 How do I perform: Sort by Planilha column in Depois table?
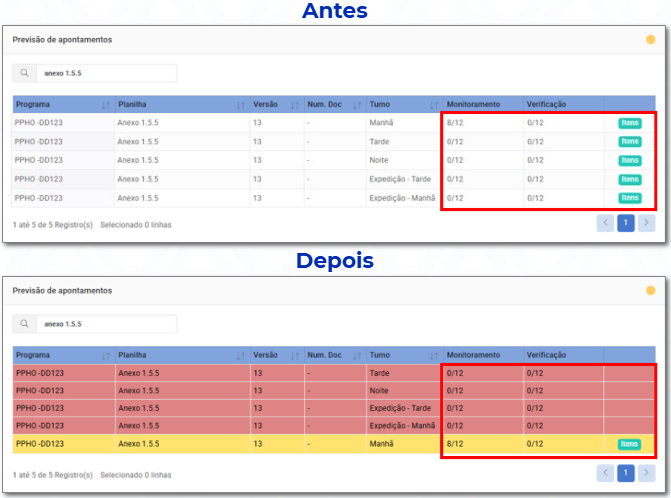[x=241, y=356]
